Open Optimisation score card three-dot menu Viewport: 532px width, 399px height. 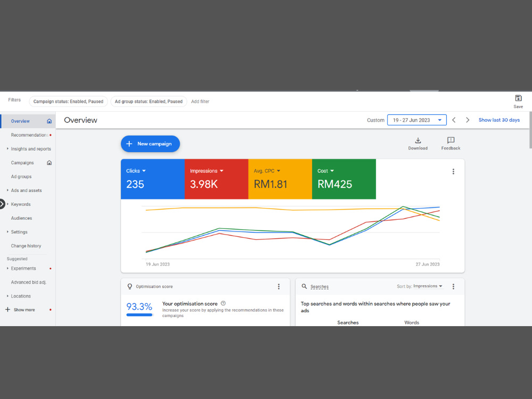tap(279, 287)
